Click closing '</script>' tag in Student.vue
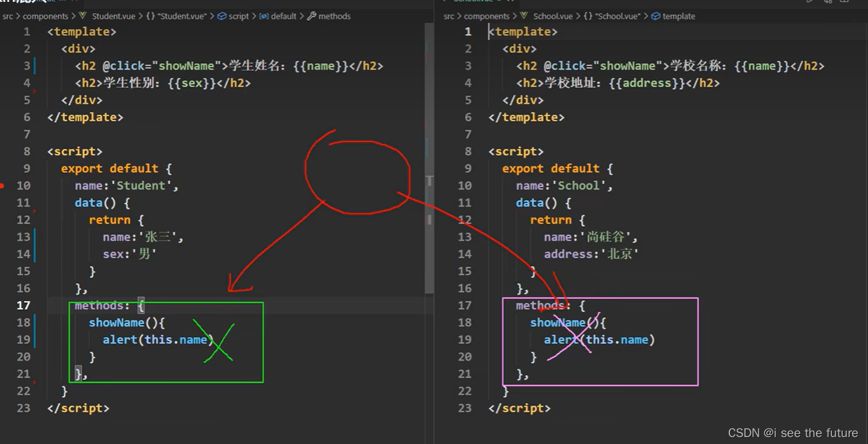The height and width of the screenshot is (444, 868). (78, 408)
